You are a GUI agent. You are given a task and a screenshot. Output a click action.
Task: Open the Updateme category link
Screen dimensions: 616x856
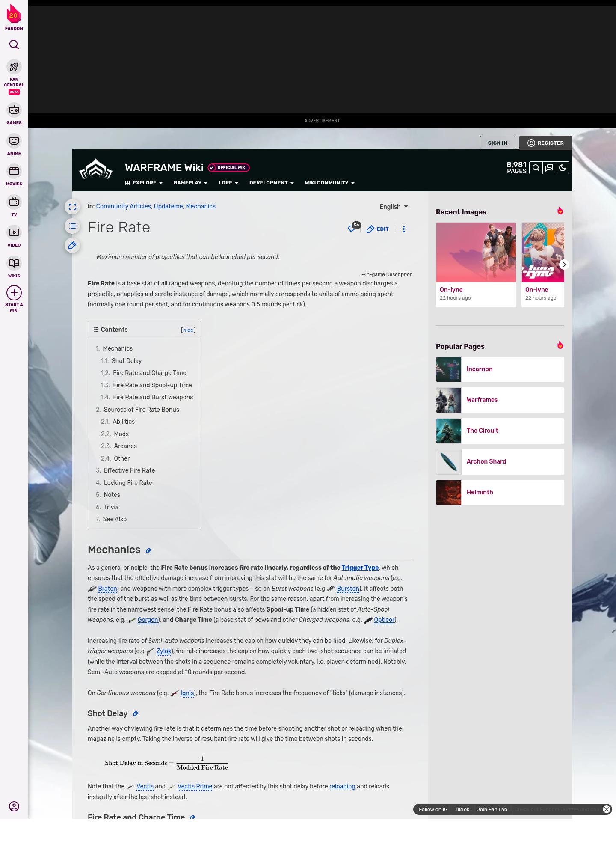(x=169, y=206)
